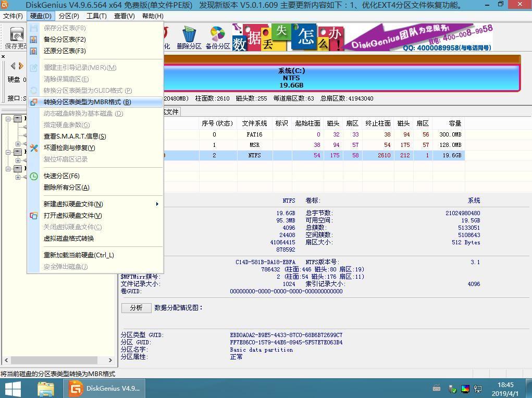This screenshot has width=532, height=398.
Task: Click the colorful display tray icon
Action: pyautogui.click(x=465, y=389)
